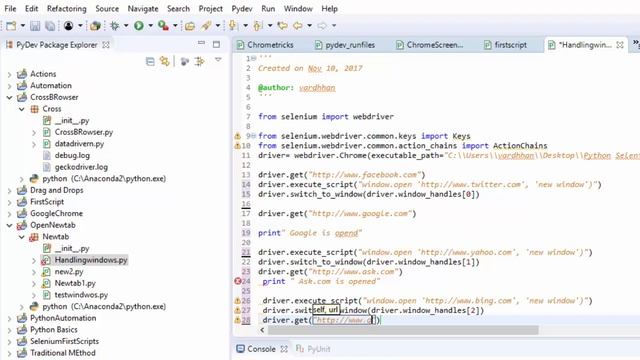Open the Pydev menu
The image size is (640, 360).
coord(242,9)
